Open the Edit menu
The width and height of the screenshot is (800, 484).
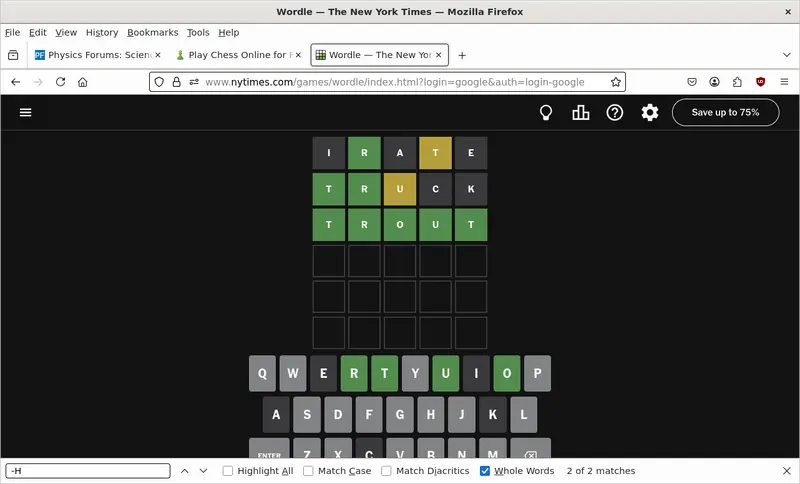coord(37,33)
